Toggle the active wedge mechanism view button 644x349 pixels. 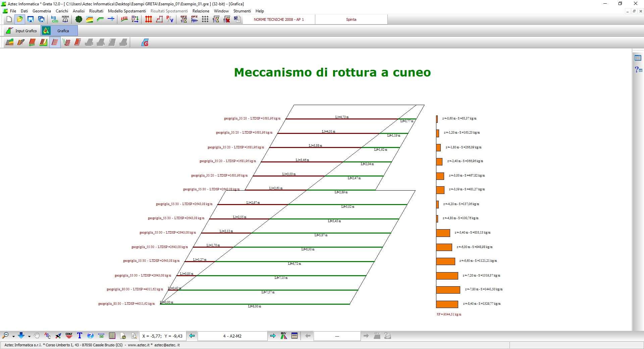(x=55, y=43)
